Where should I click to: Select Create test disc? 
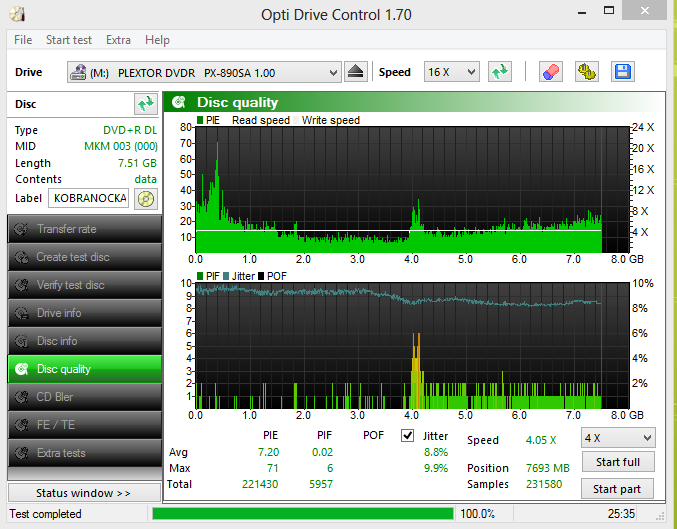(x=85, y=257)
